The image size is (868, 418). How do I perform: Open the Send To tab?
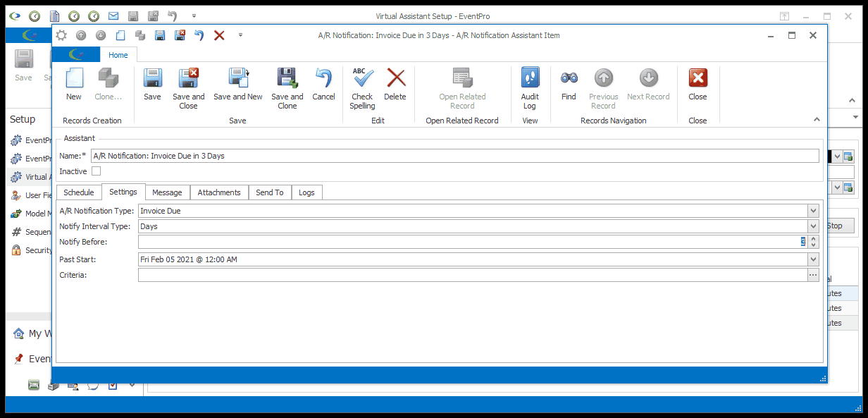(x=270, y=192)
